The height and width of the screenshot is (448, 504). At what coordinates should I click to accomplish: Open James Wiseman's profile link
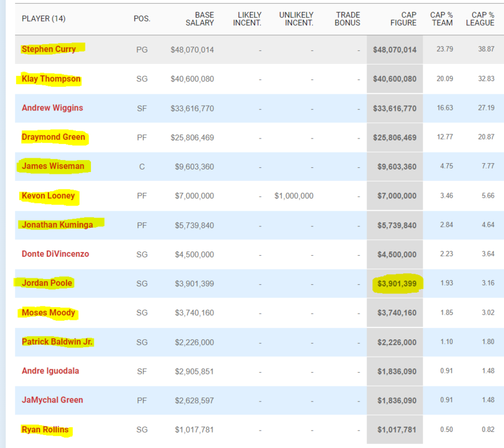pyautogui.click(x=53, y=167)
